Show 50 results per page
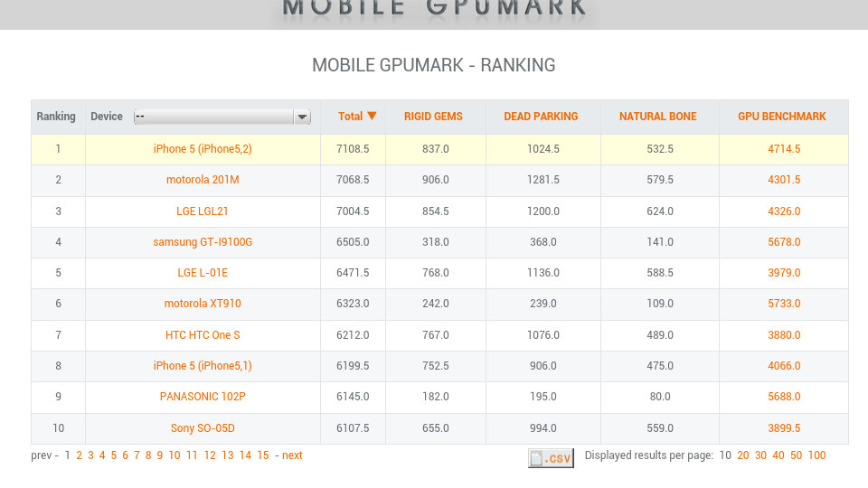Viewport: 868px width, 488px height. click(796, 455)
